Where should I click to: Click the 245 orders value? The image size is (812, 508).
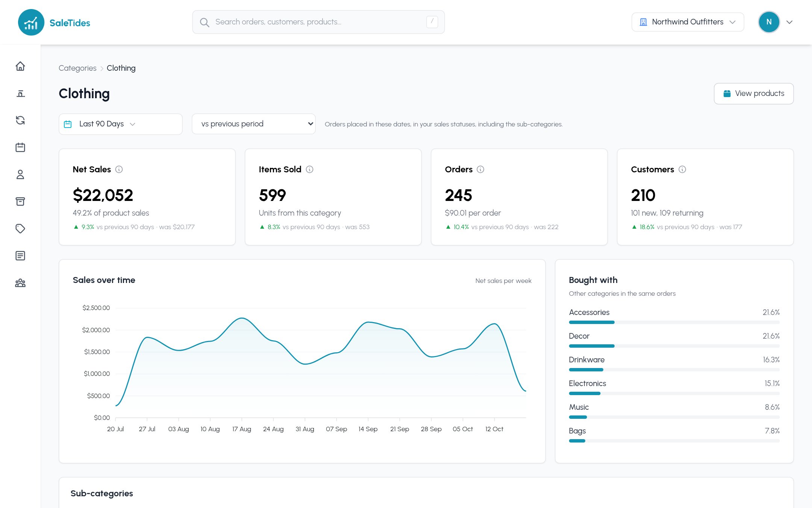[458, 195]
